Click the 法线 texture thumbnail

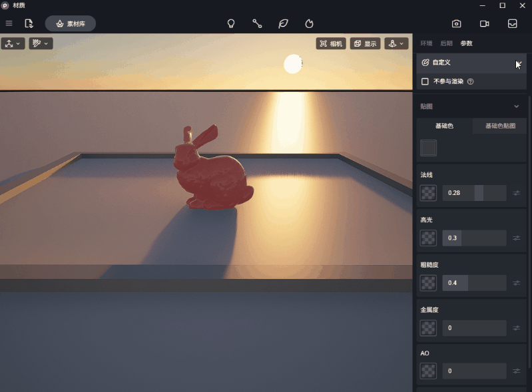pyautogui.click(x=428, y=193)
